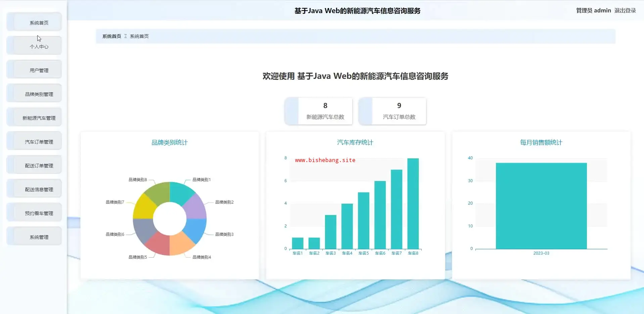The width and height of the screenshot is (644, 314).
Task: Click the 品牌类别2 pie label
Action: tap(224, 202)
